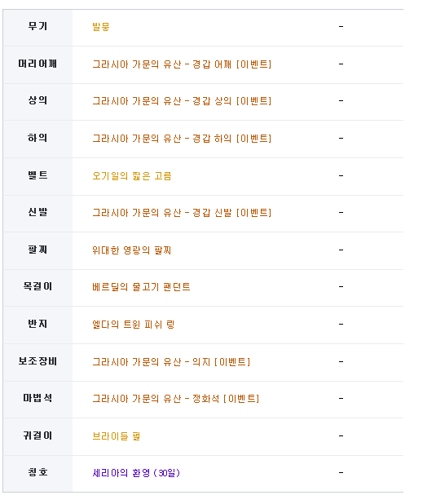Click the title item 세리아의 환영 (30일)

click(x=136, y=473)
